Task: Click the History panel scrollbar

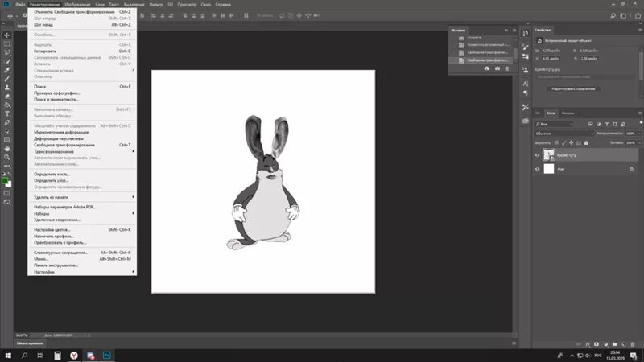Action: (516, 51)
